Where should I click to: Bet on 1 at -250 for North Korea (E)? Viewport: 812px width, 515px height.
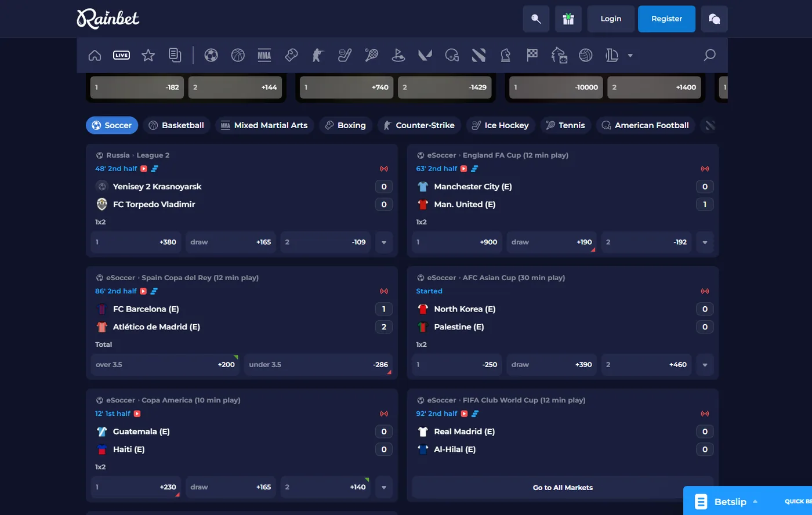pyautogui.click(x=457, y=365)
